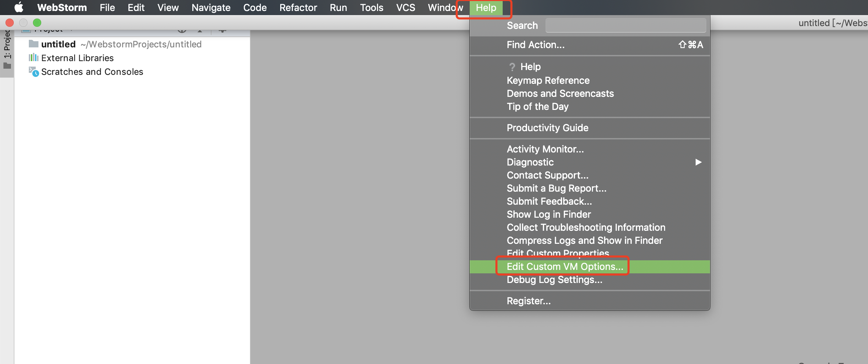Choose Submit a Bug Report...
The image size is (868, 364).
tap(590, 188)
